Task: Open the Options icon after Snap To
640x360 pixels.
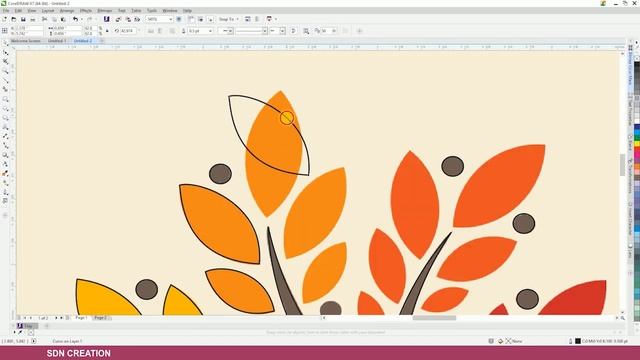Action: [x=247, y=19]
